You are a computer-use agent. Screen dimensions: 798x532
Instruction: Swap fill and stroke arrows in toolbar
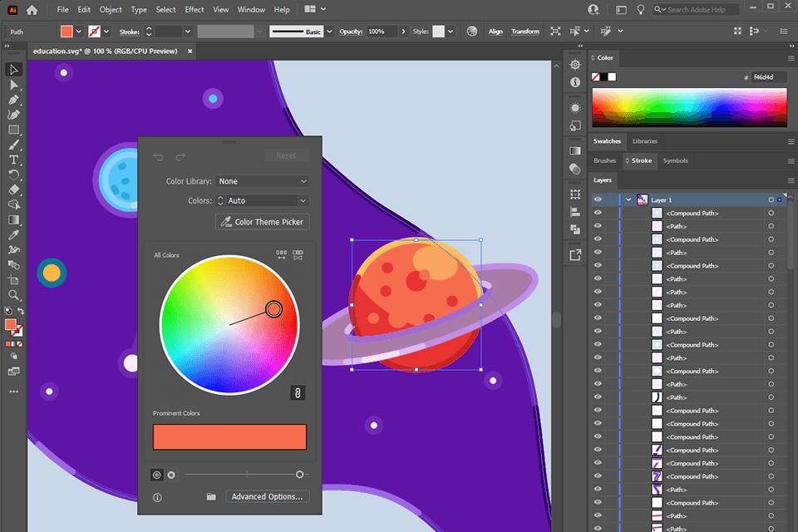point(21,311)
